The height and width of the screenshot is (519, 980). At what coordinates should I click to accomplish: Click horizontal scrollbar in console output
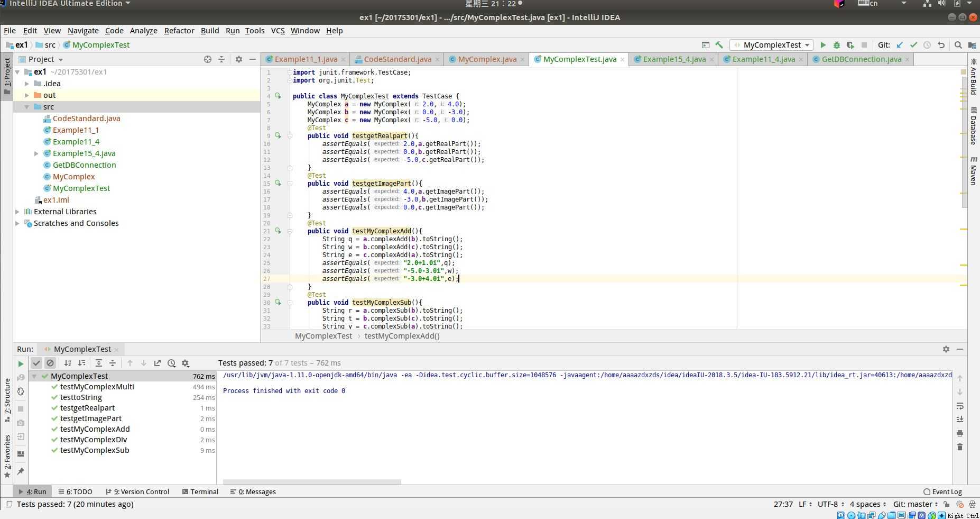(312, 482)
